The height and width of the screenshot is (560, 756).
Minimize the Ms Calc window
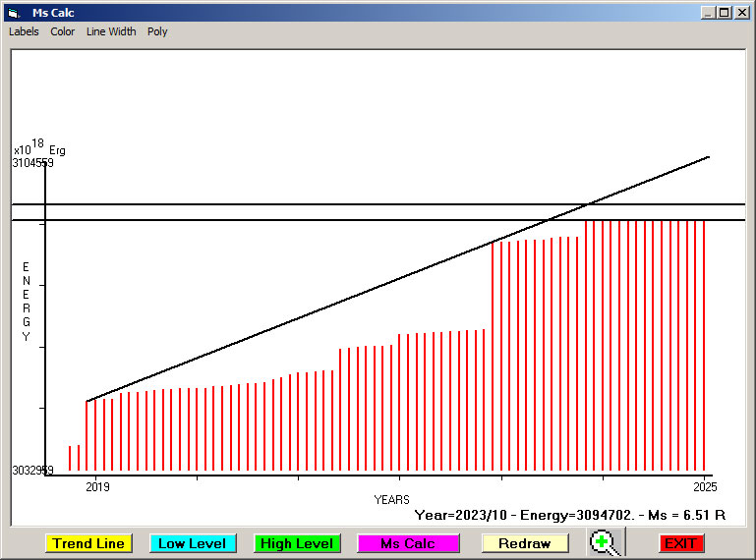(708, 13)
